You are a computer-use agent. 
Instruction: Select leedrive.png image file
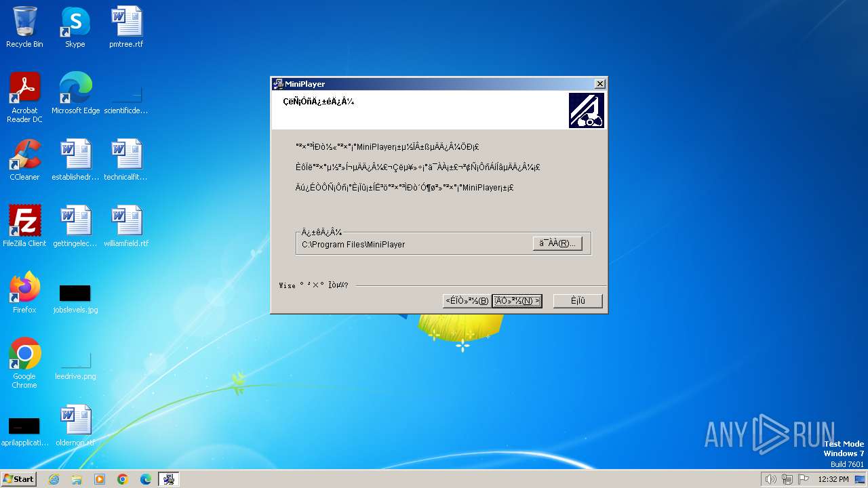(x=75, y=365)
